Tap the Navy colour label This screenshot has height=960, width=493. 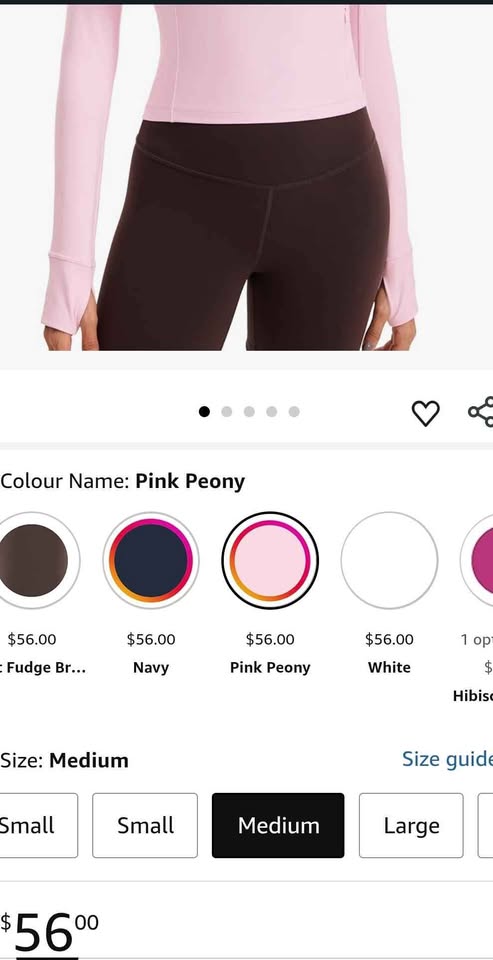(151, 667)
